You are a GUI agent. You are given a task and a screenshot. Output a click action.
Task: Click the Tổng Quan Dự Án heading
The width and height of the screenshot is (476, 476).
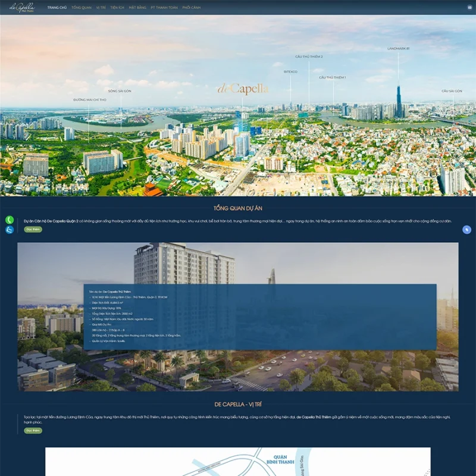[x=238, y=208]
